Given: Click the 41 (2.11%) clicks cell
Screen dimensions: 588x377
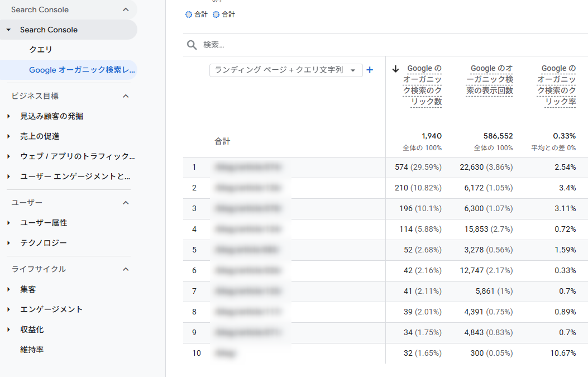Looking at the screenshot, I should (423, 291).
